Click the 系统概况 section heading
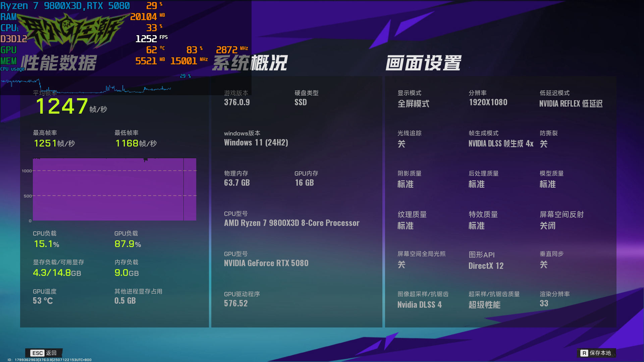The width and height of the screenshot is (644, 362). [x=250, y=63]
